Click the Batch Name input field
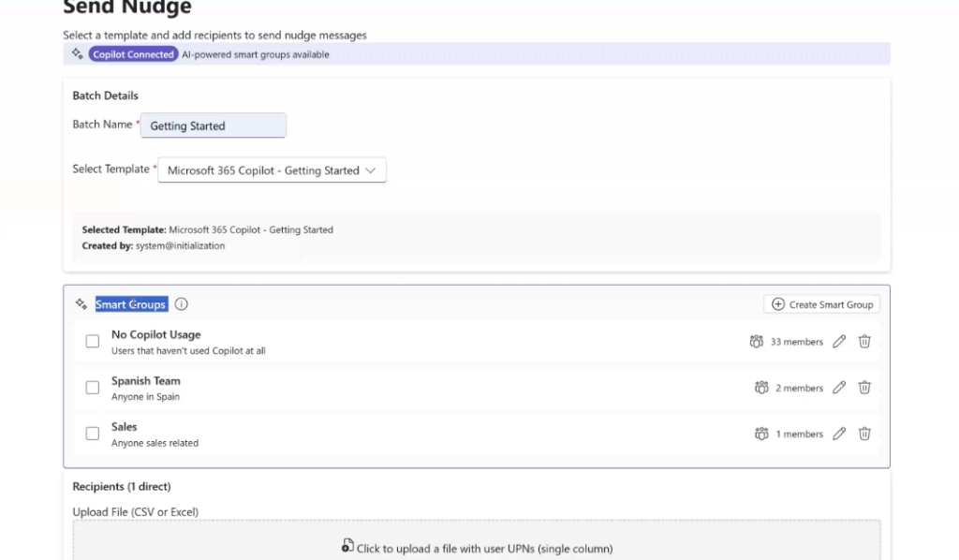The height and width of the screenshot is (560, 959). pyautogui.click(x=214, y=125)
